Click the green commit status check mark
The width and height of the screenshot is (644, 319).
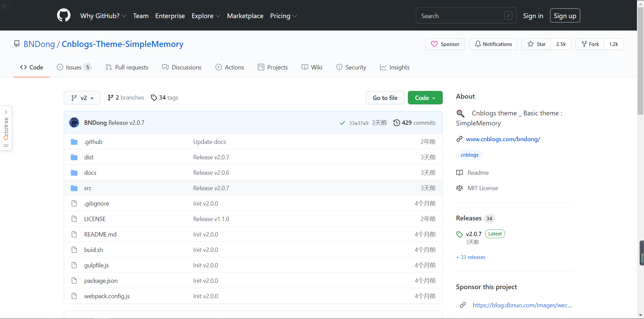click(x=342, y=123)
